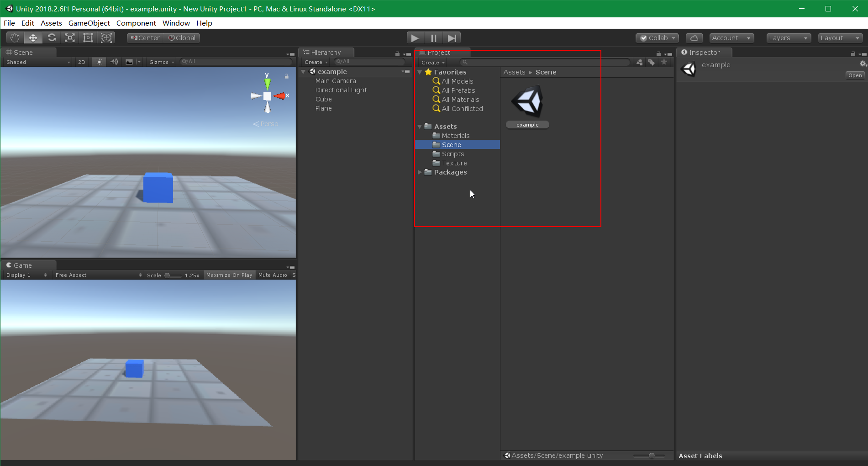Toggle Global handle orientation
The width and height of the screenshot is (868, 466).
point(182,38)
